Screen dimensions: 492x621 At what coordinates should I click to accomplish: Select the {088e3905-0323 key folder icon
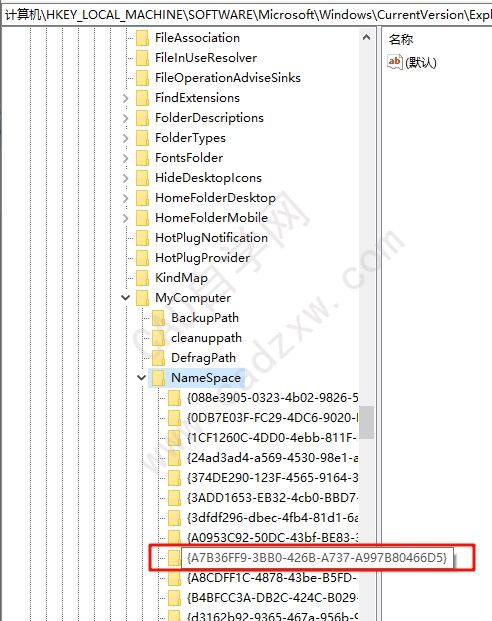(x=174, y=398)
